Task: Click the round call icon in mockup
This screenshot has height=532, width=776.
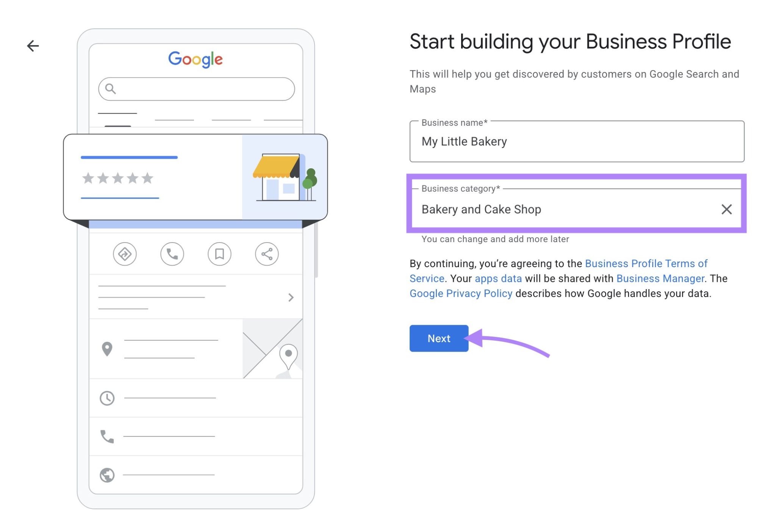Action: click(172, 254)
